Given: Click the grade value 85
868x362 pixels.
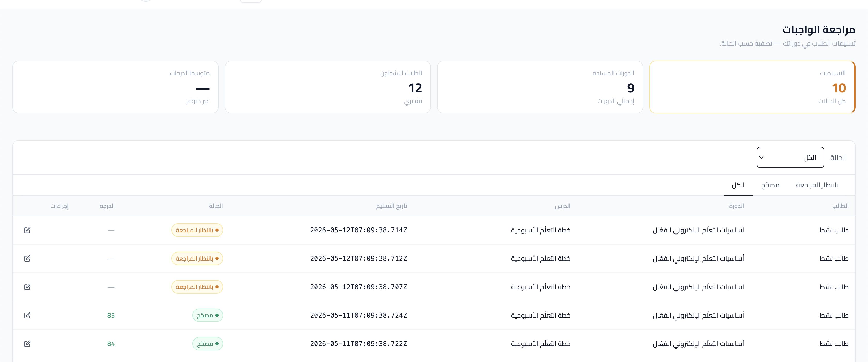Looking at the screenshot, I should [x=111, y=315].
